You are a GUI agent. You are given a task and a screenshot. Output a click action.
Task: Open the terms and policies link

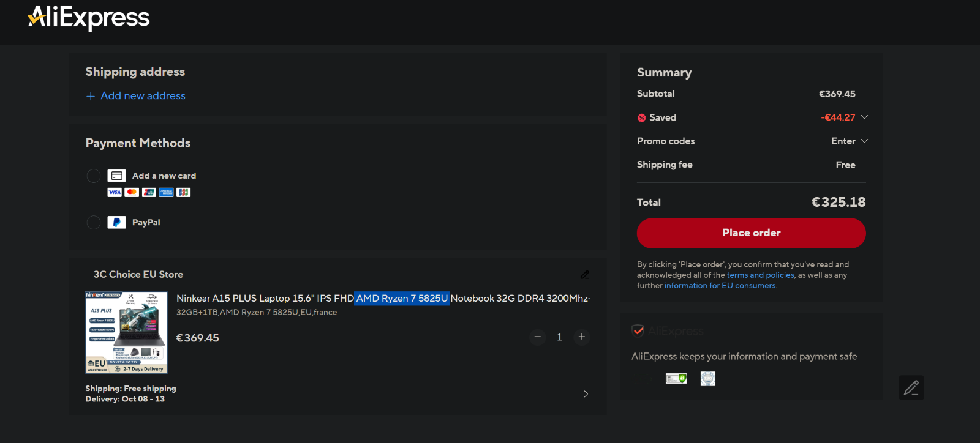(x=761, y=275)
